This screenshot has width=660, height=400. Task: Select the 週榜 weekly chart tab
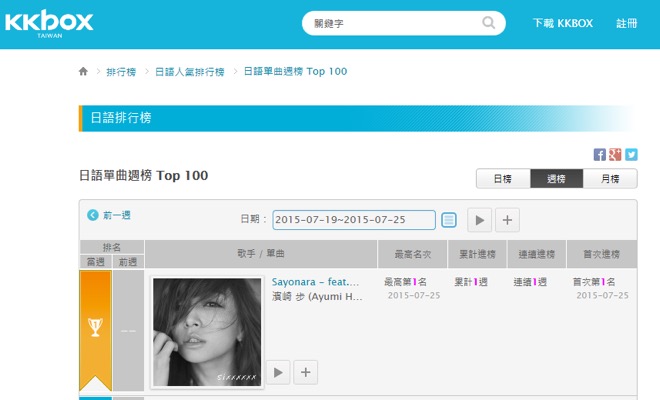556,178
